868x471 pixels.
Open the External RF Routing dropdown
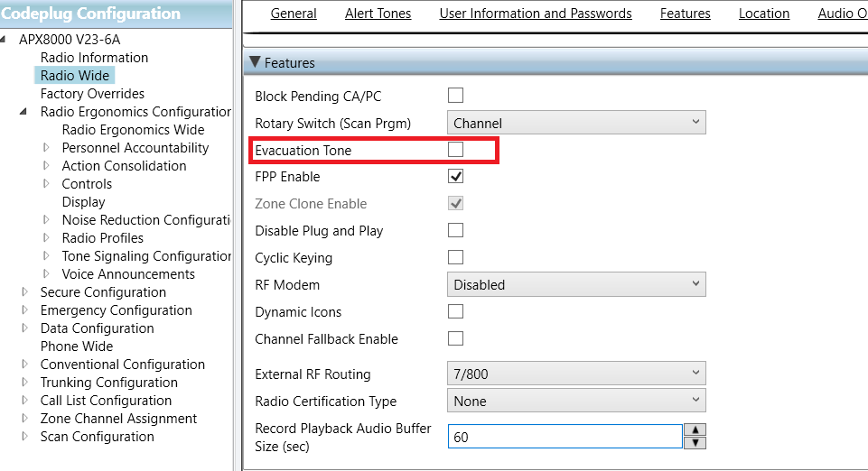coord(576,374)
